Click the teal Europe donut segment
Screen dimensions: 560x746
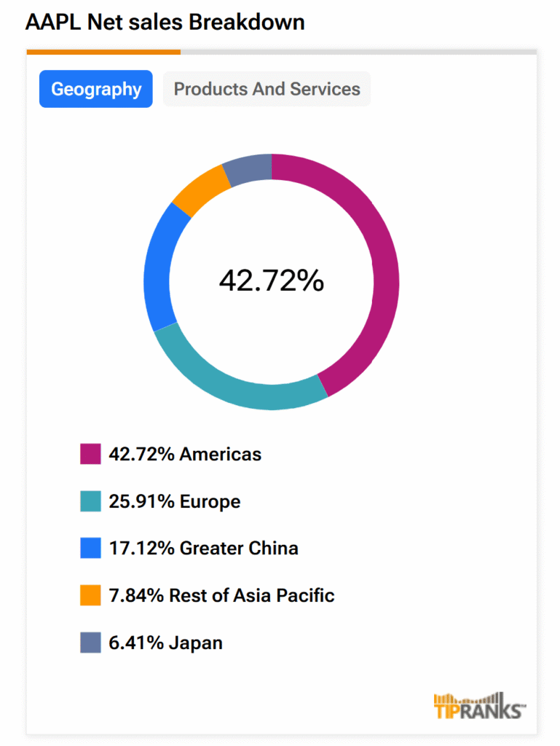click(233, 384)
